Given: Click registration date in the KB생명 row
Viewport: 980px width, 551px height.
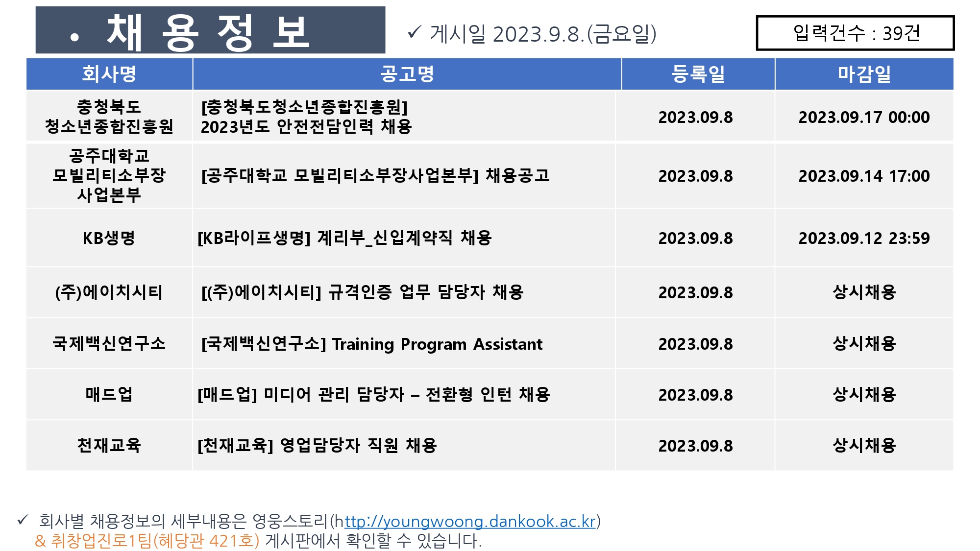Looking at the screenshot, I should click(x=695, y=239).
